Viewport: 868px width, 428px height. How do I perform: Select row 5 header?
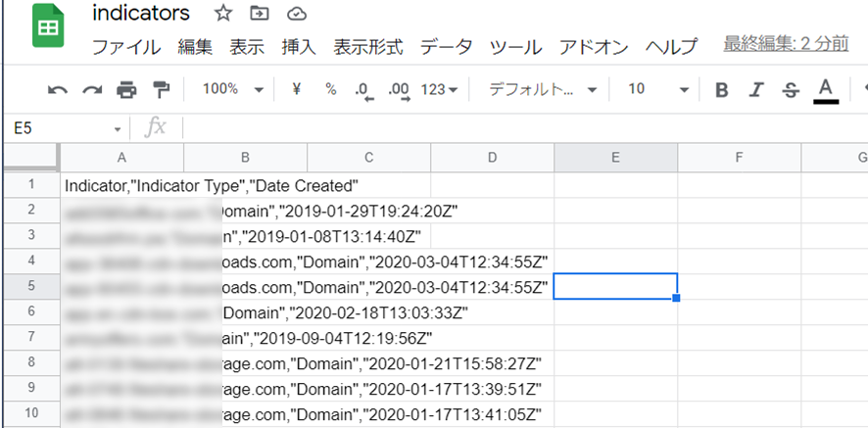pos(31,286)
